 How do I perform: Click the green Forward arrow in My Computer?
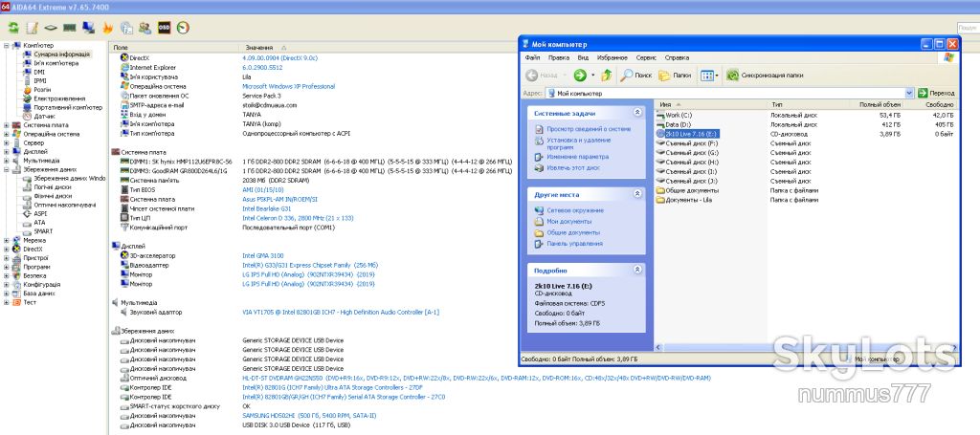pos(580,76)
